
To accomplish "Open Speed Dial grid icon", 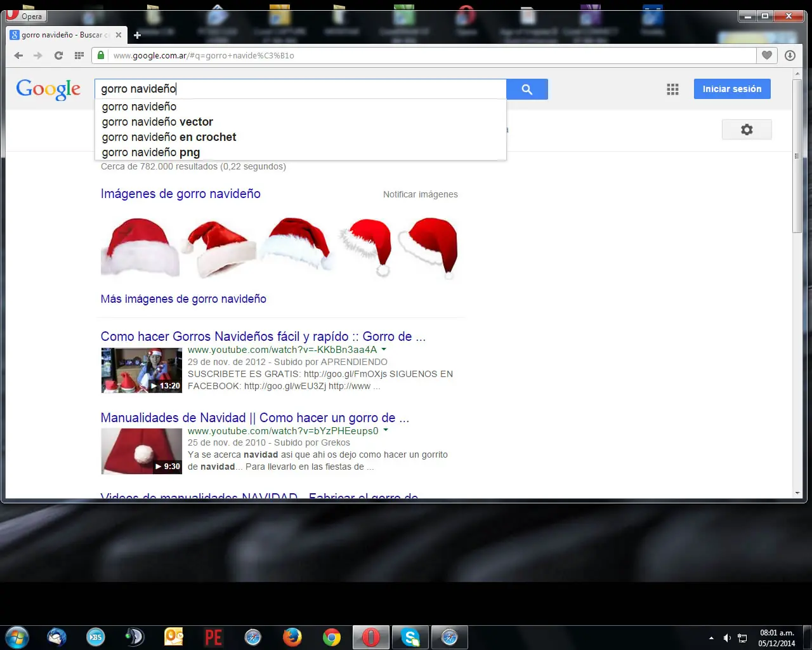I will pos(79,56).
